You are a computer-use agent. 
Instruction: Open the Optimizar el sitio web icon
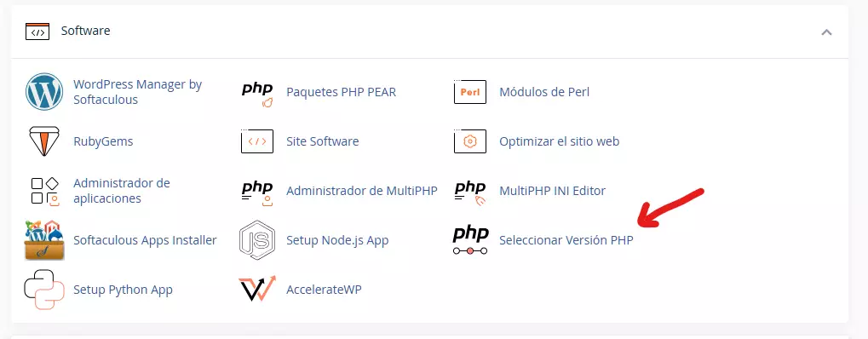pos(470,141)
